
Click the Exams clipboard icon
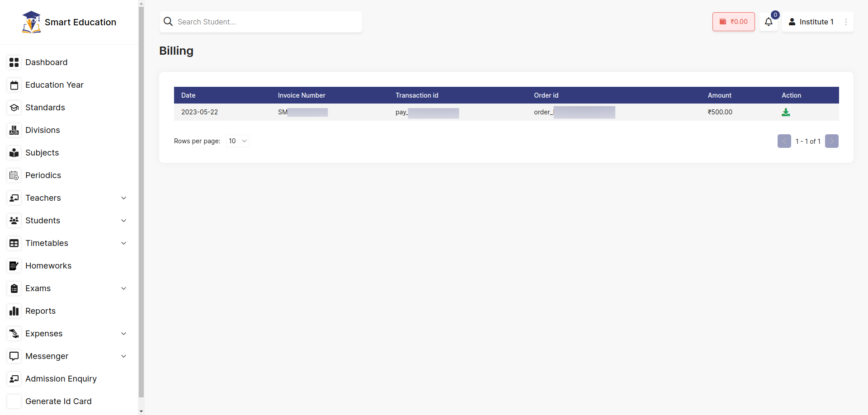tap(14, 288)
